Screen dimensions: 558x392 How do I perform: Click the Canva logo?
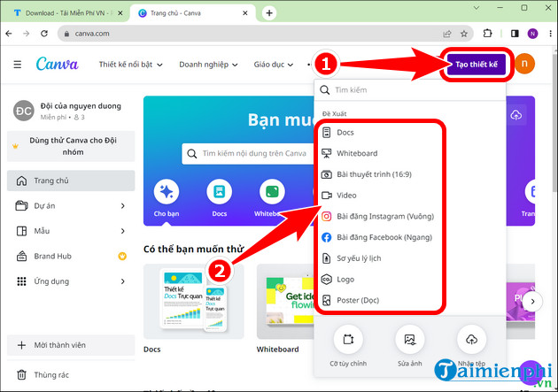57,64
